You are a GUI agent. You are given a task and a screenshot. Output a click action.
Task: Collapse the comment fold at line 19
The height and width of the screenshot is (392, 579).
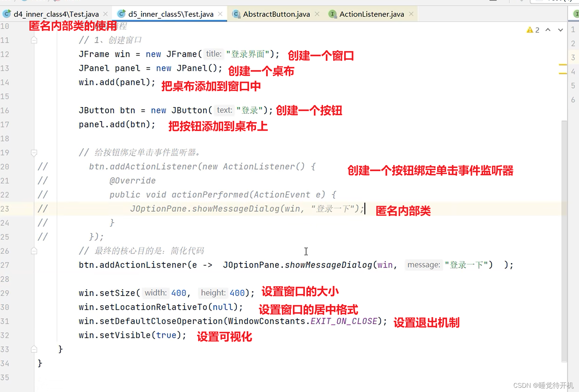[x=34, y=152]
